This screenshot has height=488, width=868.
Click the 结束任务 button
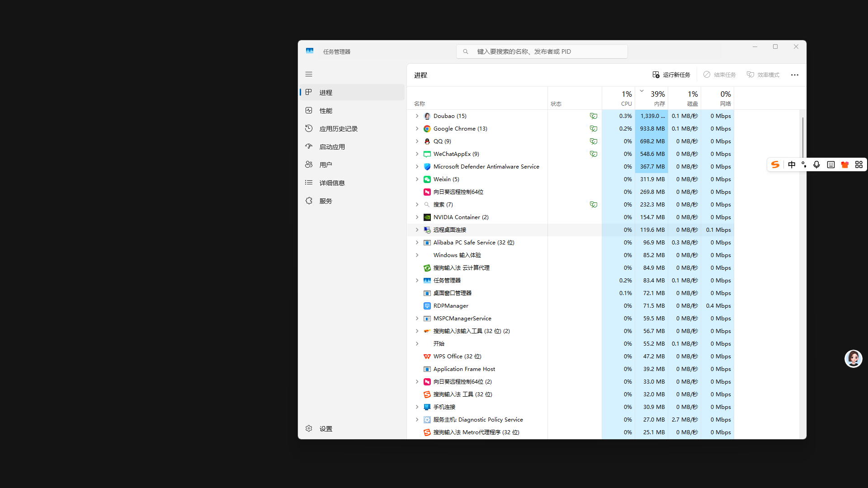720,75
